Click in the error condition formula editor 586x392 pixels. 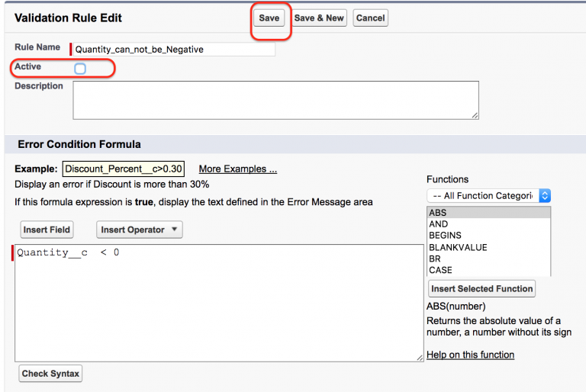pyautogui.click(x=219, y=303)
